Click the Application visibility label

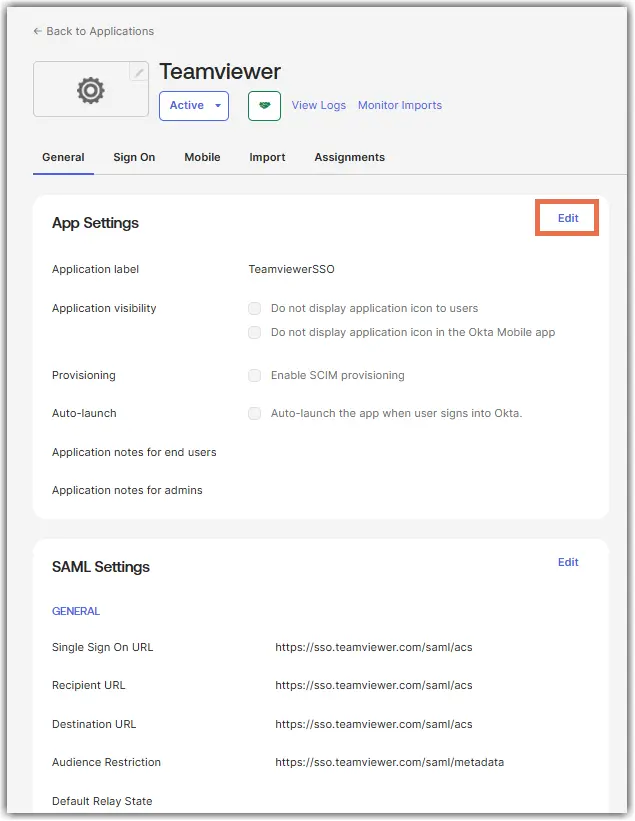click(x=104, y=308)
